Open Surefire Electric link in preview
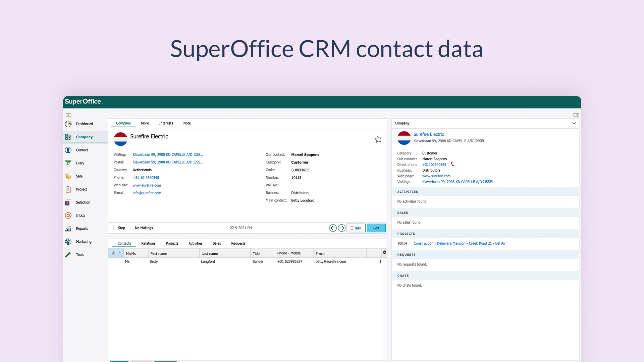Image resolution: width=644 pixels, height=362 pixels. click(x=429, y=134)
